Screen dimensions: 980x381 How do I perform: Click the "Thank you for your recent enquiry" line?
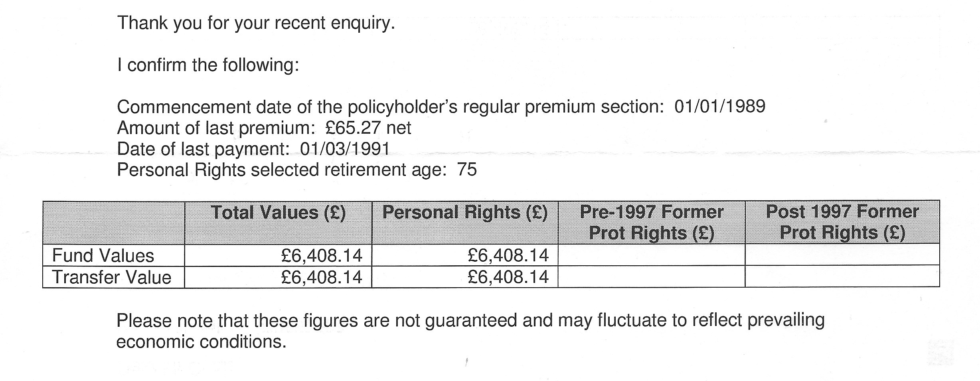click(x=256, y=23)
